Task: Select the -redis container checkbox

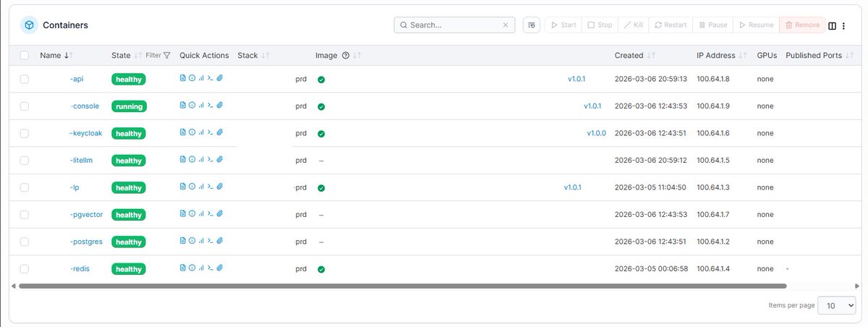Action: click(x=25, y=268)
